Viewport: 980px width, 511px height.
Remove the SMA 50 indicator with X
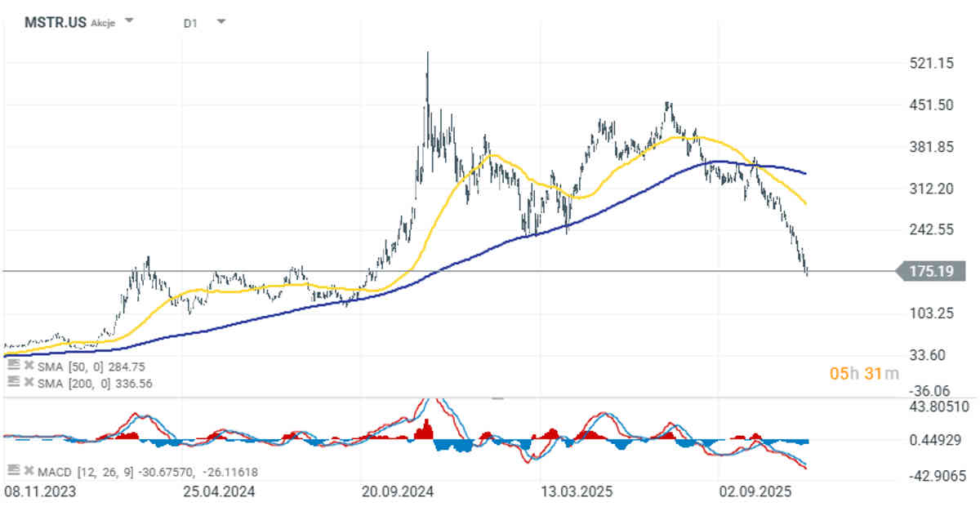(x=27, y=367)
